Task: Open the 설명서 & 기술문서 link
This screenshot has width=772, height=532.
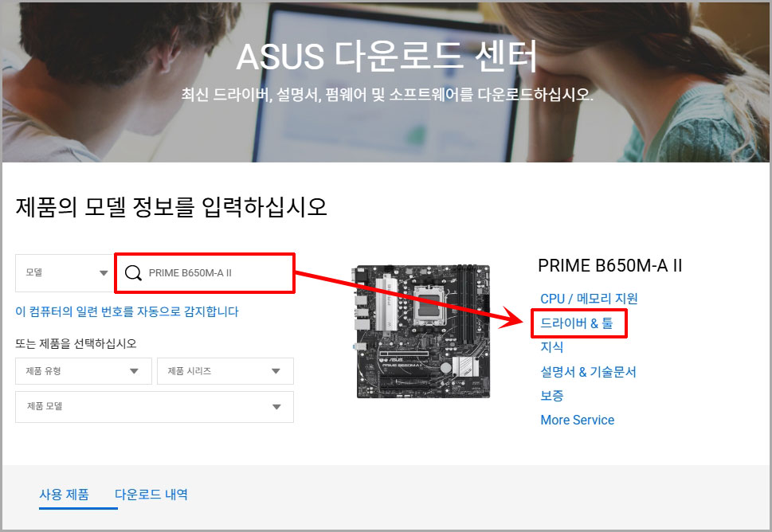Action: click(x=588, y=372)
